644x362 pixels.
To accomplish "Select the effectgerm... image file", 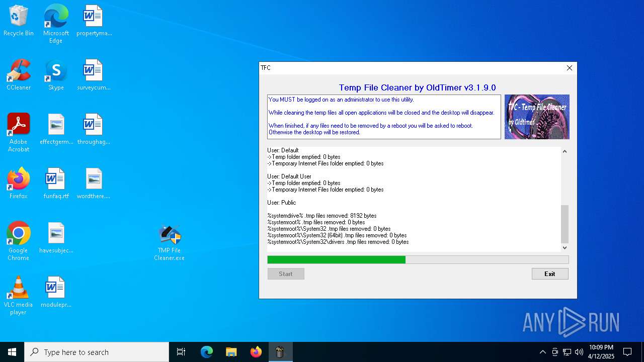I will coord(56,129).
